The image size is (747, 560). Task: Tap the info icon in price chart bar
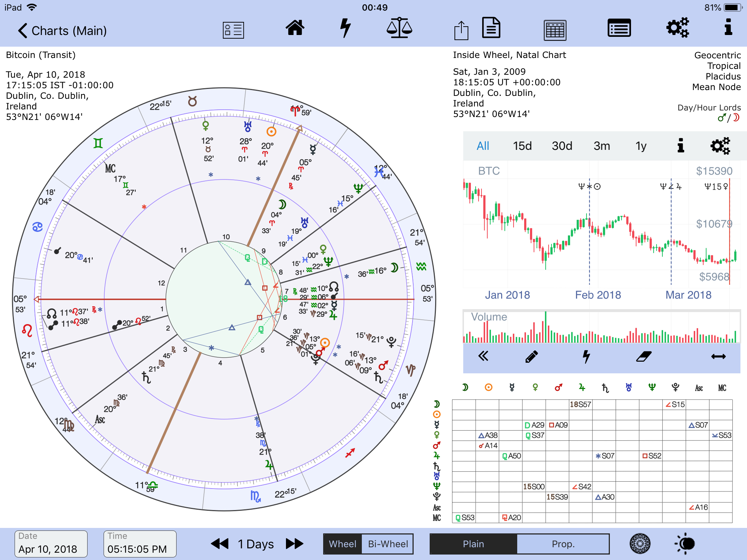pos(681,145)
